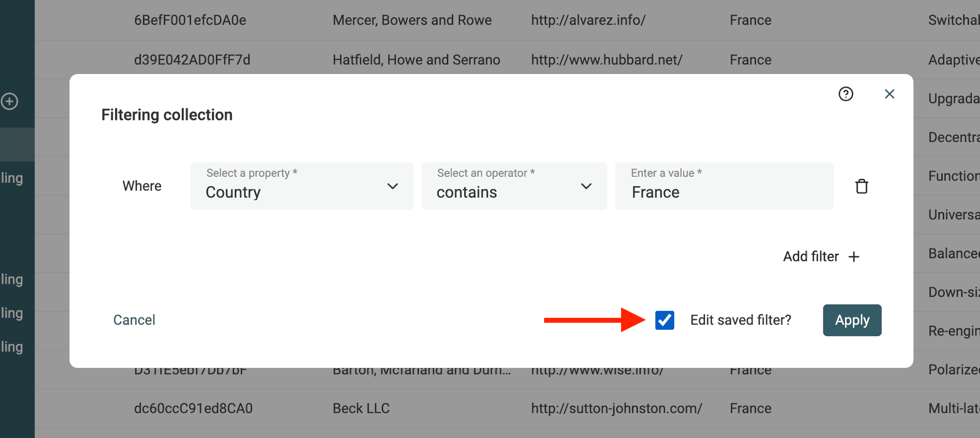The height and width of the screenshot is (438, 980).
Task: Open the help icon in filter dialog
Action: click(846, 94)
